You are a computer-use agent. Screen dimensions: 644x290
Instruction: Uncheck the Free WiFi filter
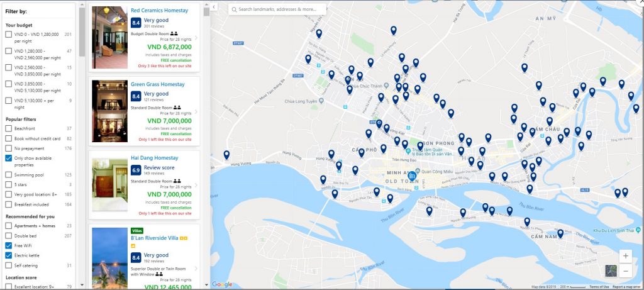[9, 245]
